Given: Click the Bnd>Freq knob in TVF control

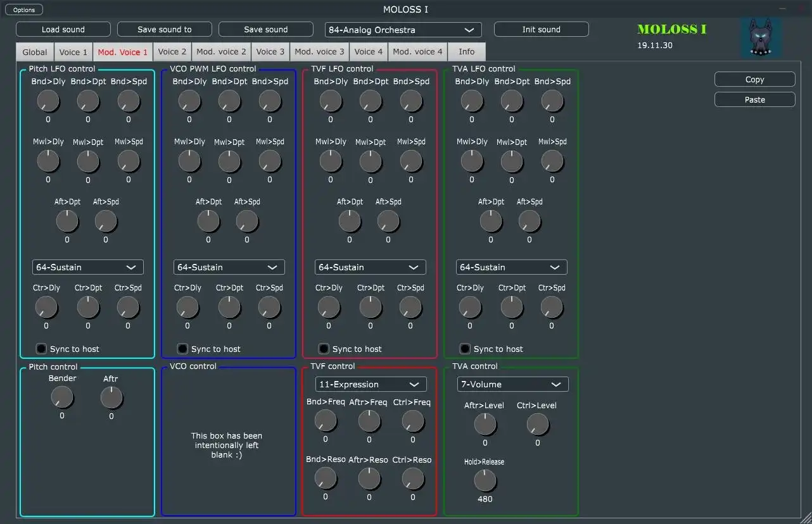Looking at the screenshot, I should (x=326, y=421).
